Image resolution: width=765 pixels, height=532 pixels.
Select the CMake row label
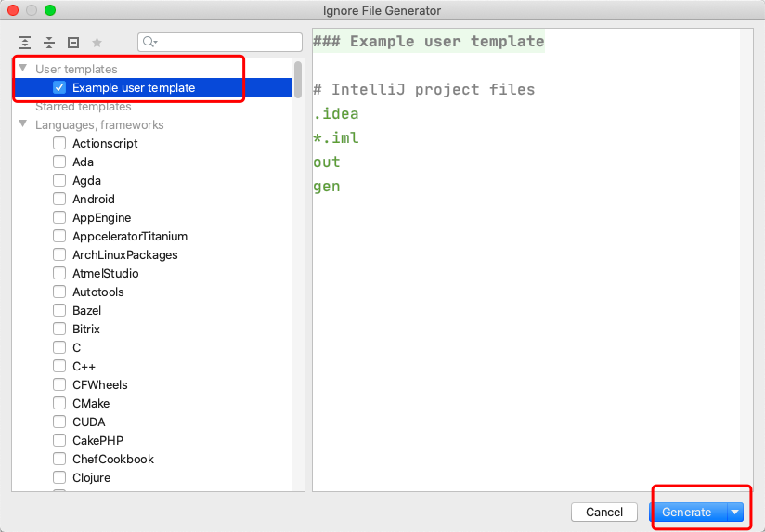(x=91, y=403)
